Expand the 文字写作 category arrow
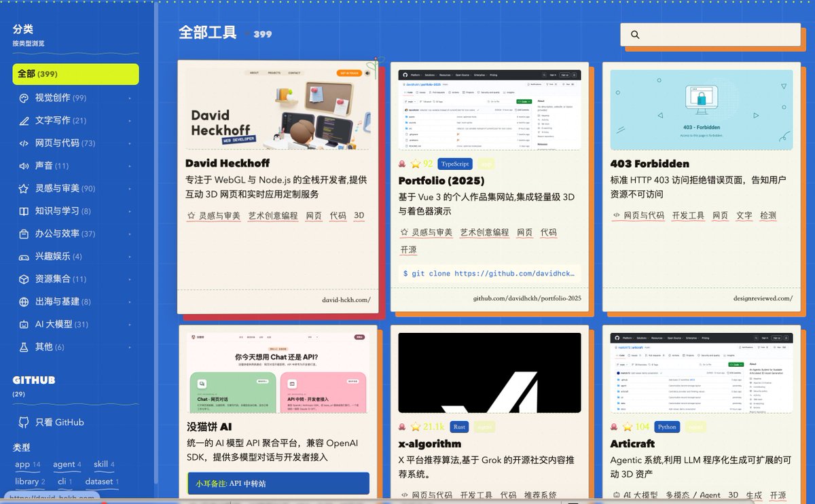The width and height of the screenshot is (815, 504). coord(130,120)
